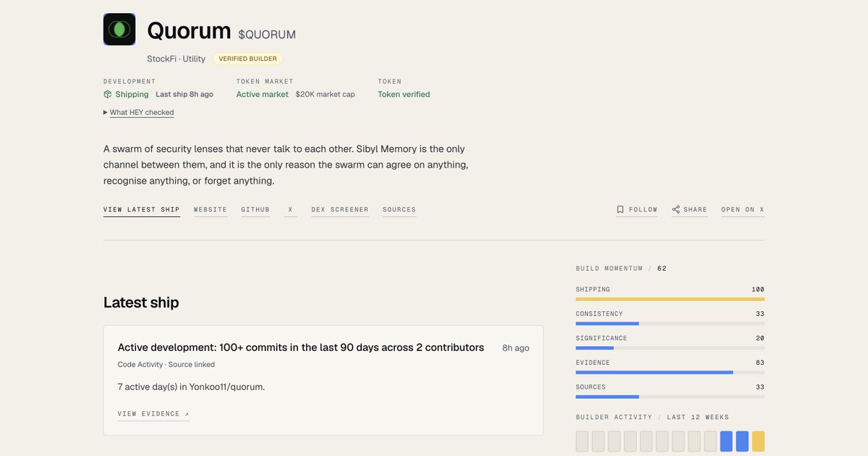Screen dimensions: 868x456
Task: Click the 'Active market' status
Action: click(x=263, y=94)
